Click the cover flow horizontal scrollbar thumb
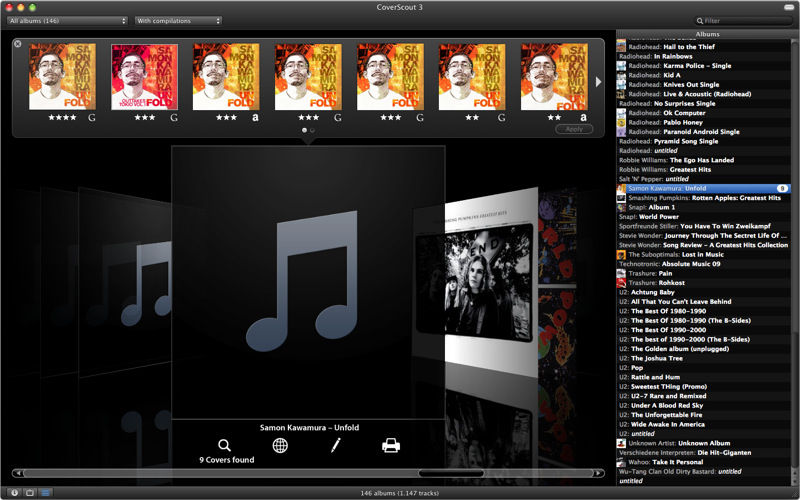The height and width of the screenshot is (500, 800). coord(451,473)
